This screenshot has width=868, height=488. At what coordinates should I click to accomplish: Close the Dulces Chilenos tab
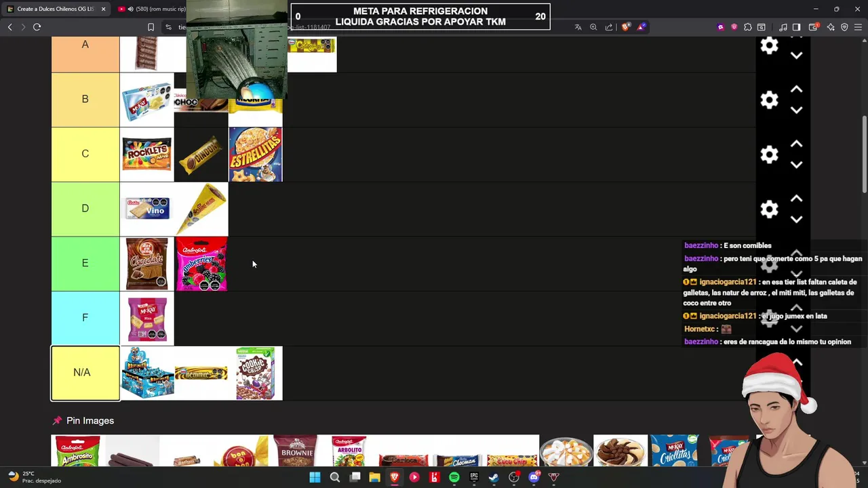pos(103,9)
